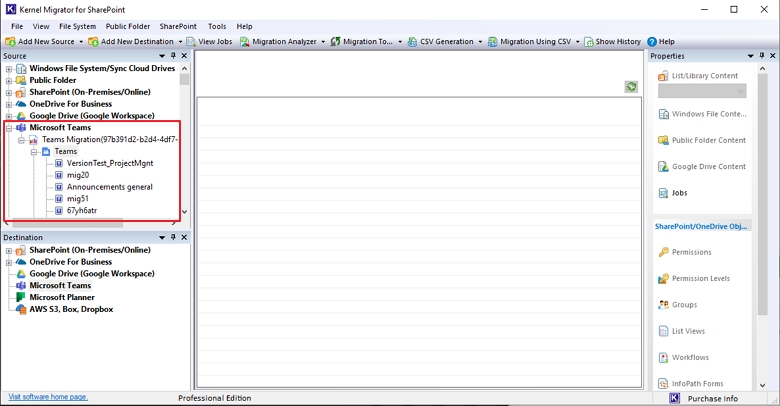Pin the Destination panel
780x406 pixels.
point(173,237)
